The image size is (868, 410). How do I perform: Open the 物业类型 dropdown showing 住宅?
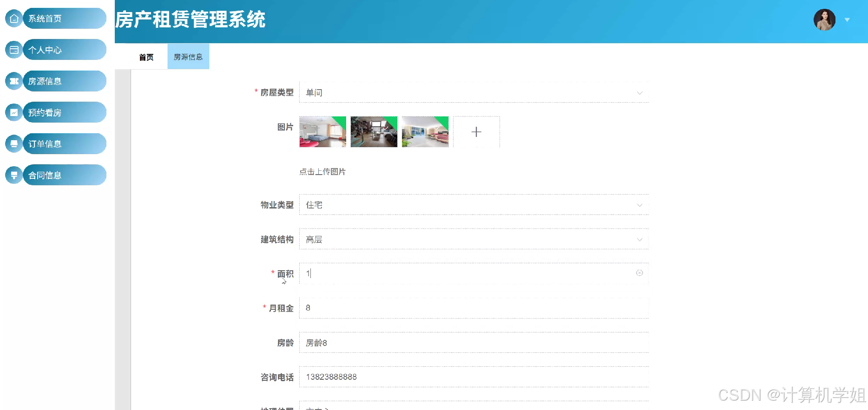(x=474, y=205)
